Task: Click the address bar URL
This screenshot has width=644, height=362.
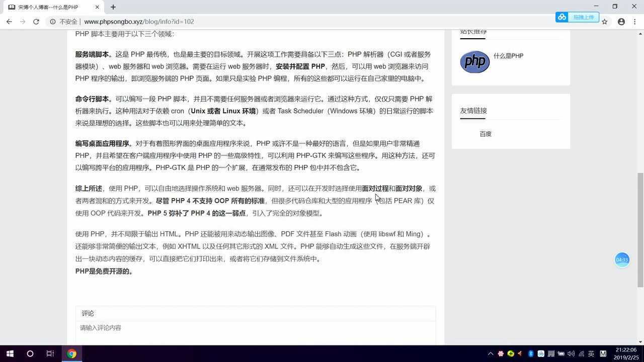Action: click(x=139, y=22)
